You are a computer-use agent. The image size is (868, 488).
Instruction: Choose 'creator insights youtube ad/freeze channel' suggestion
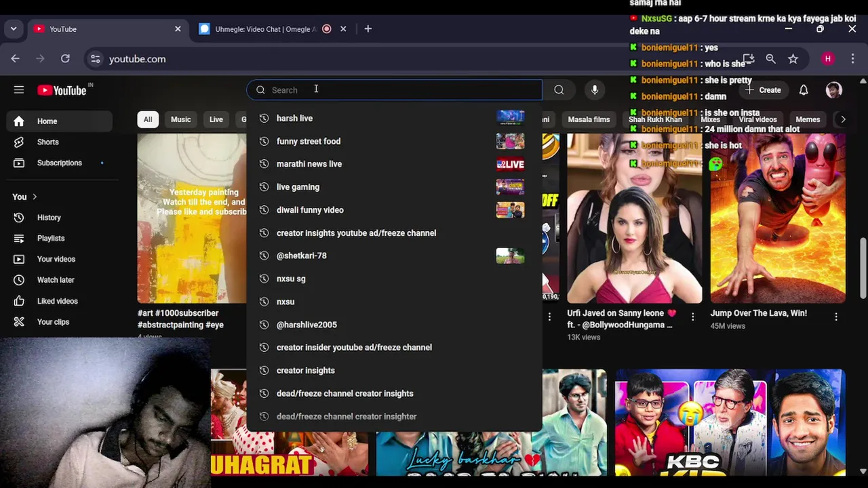tap(394, 233)
